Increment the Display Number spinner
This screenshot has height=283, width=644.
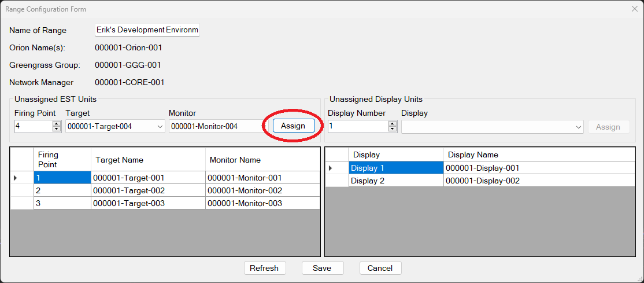click(x=393, y=124)
